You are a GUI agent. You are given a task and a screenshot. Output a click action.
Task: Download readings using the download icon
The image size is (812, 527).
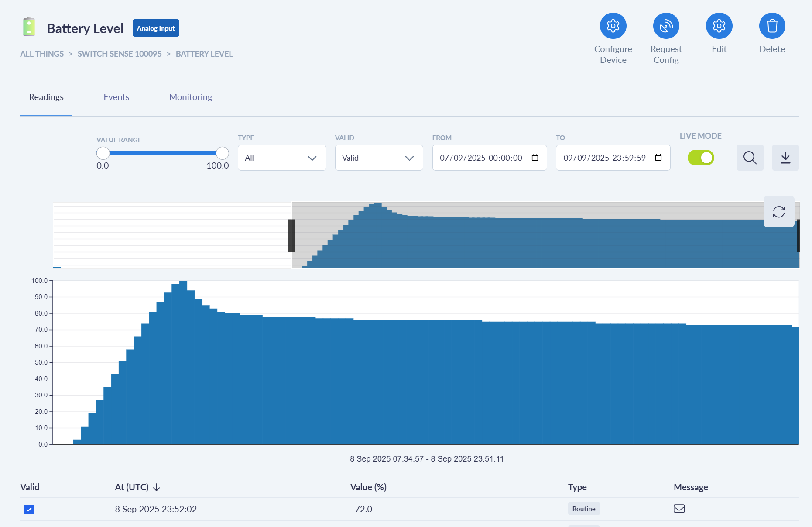[x=785, y=158]
